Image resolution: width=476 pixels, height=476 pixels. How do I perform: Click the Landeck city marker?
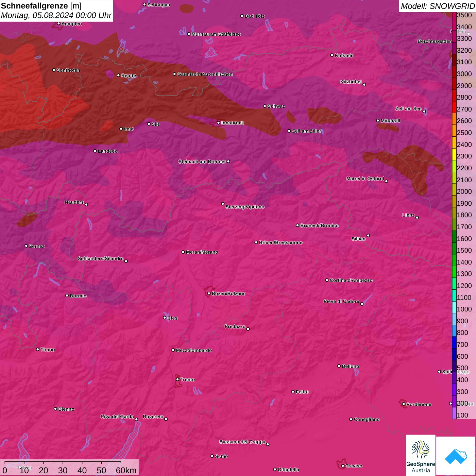tap(95, 151)
